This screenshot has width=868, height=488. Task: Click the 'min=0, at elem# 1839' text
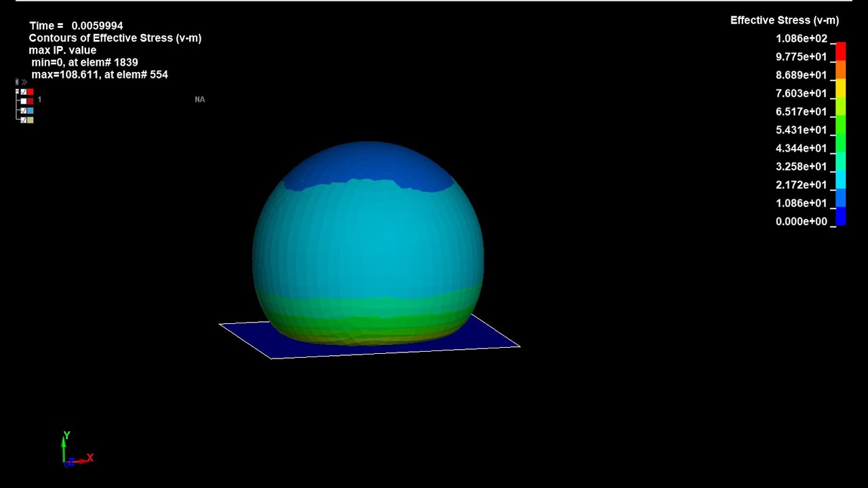pyautogui.click(x=85, y=62)
